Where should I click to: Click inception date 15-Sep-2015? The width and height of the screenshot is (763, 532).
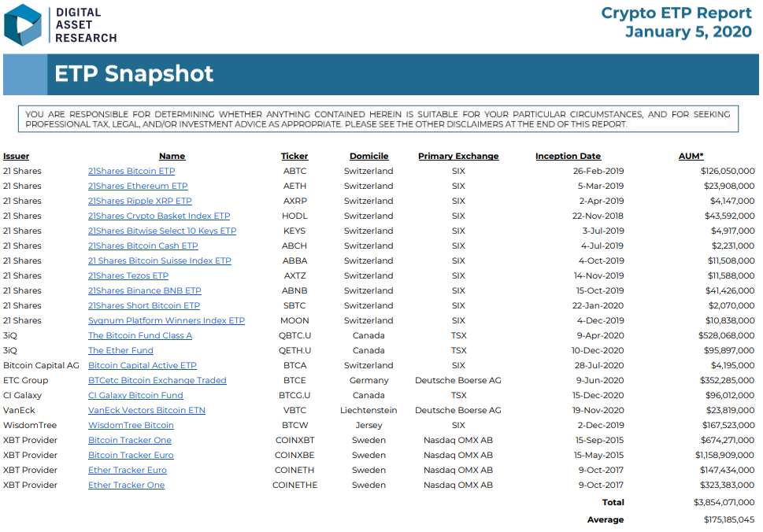[599, 440]
